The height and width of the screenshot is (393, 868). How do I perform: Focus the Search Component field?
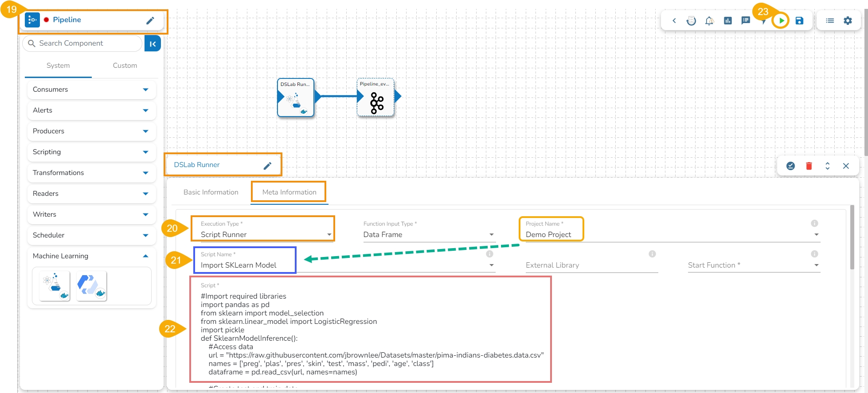coord(82,43)
